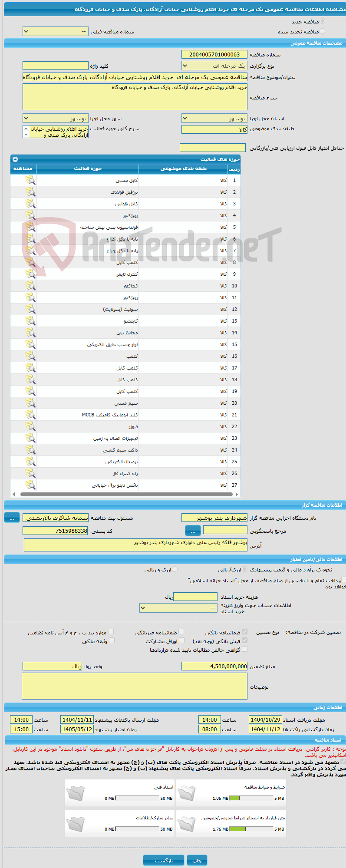Open the شماره مناقصه قبلی dropdown

(56, 32)
